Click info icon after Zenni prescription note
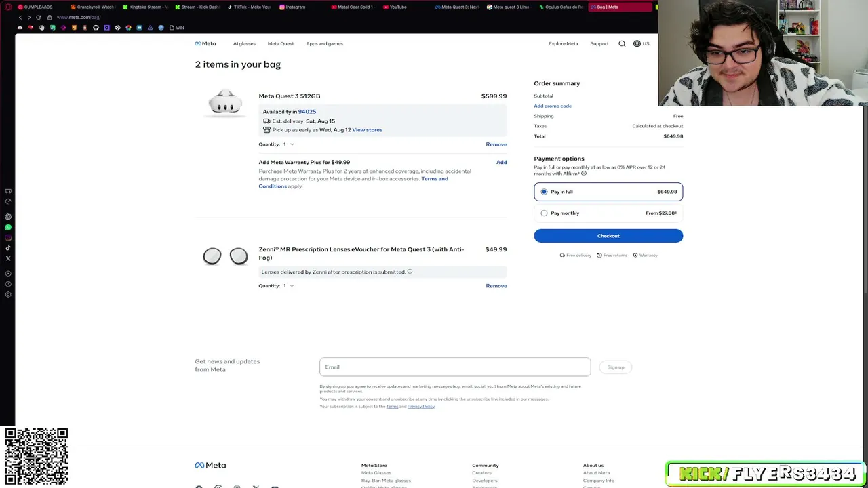 click(410, 272)
